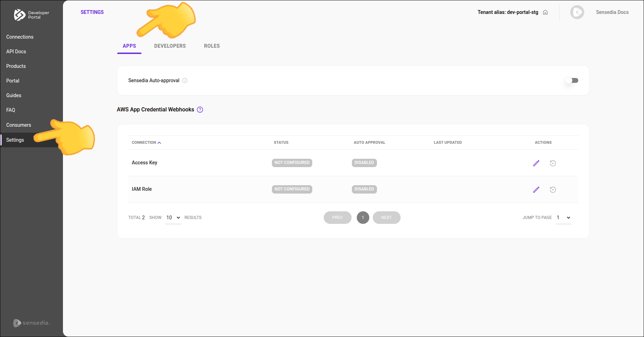Open API Docs from the sidebar

[16, 52]
